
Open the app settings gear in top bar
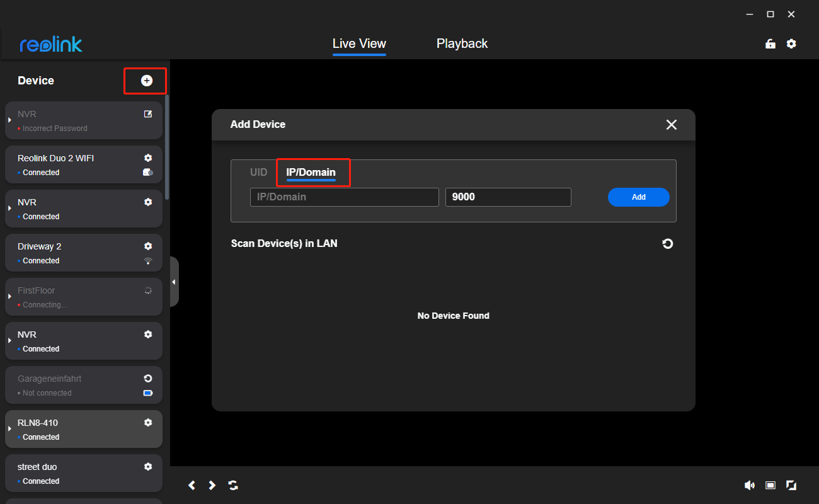(x=791, y=43)
